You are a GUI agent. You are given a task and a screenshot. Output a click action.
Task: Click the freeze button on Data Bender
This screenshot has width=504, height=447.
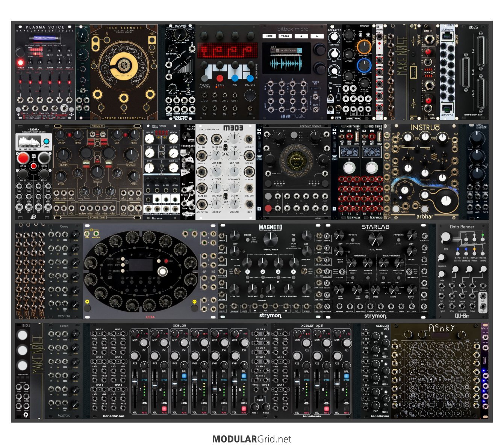483,253
